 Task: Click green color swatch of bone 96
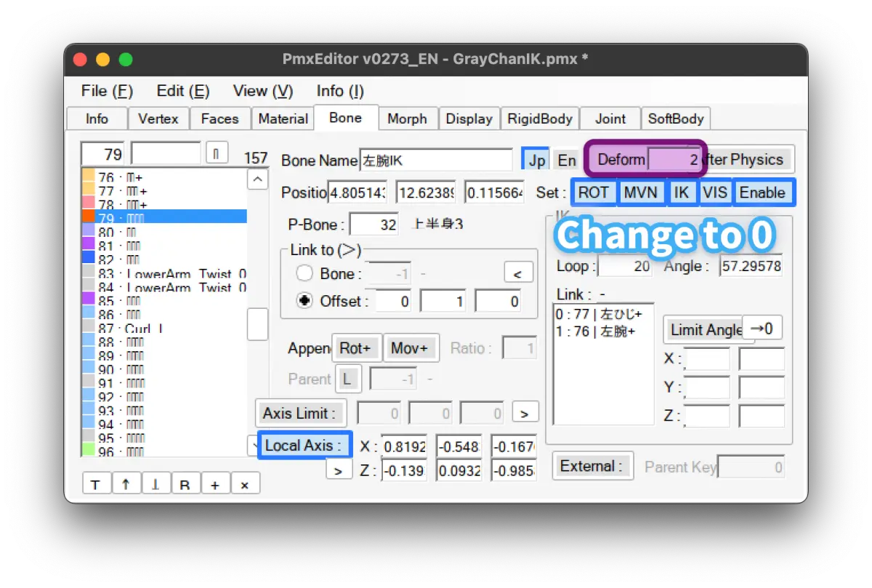tap(89, 451)
